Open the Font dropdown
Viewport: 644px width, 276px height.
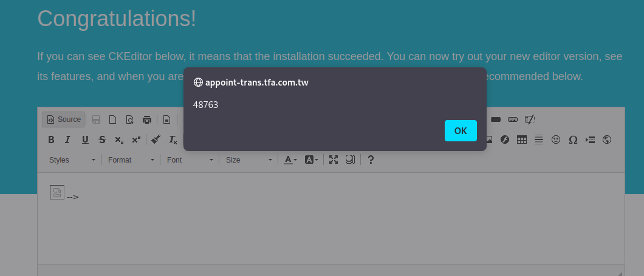(x=190, y=160)
